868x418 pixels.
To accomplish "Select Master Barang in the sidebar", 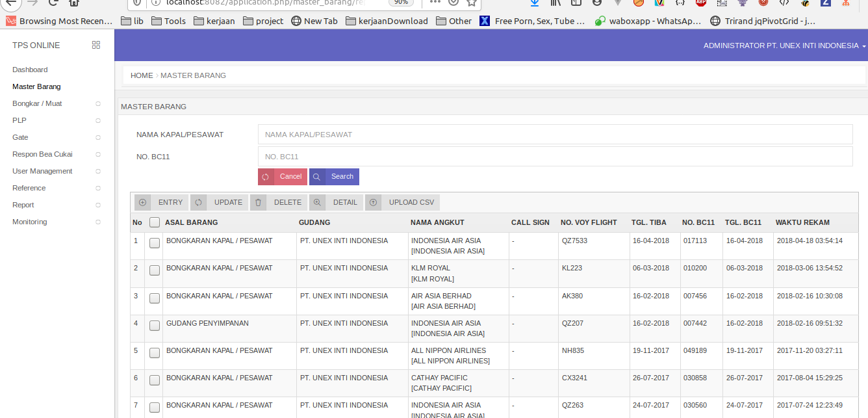I will pos(36,86).
